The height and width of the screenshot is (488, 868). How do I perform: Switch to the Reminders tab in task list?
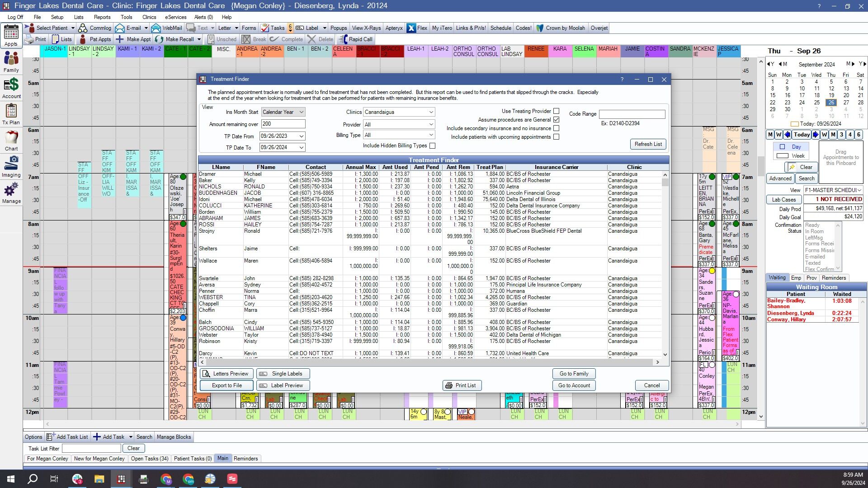[245, 459]
